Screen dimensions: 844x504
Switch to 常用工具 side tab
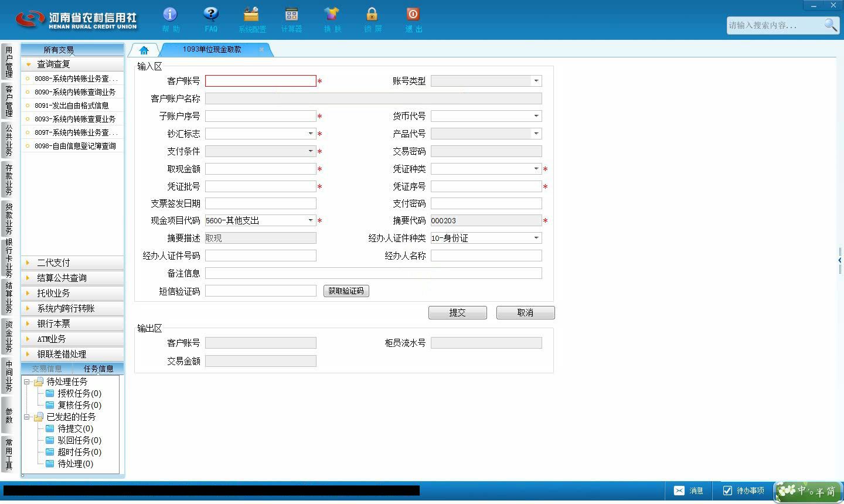9,454
